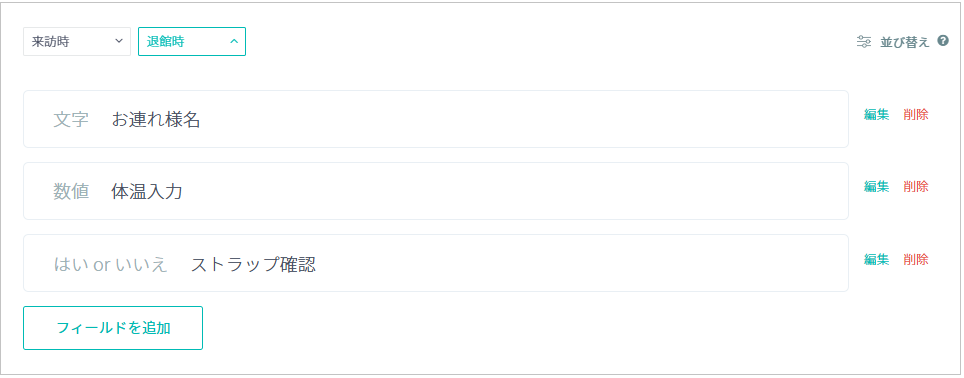Click the 並び替え sort sliders icon
The height and width of the screenshot is (378, 964).
tap(864, 42)
